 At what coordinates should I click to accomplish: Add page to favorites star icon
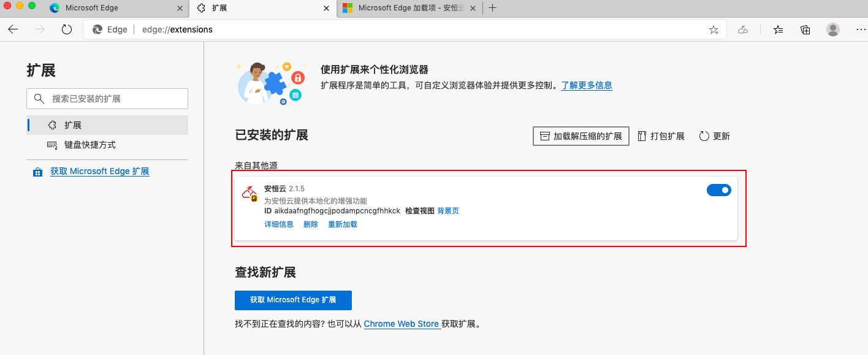click(x=714, y=29)
